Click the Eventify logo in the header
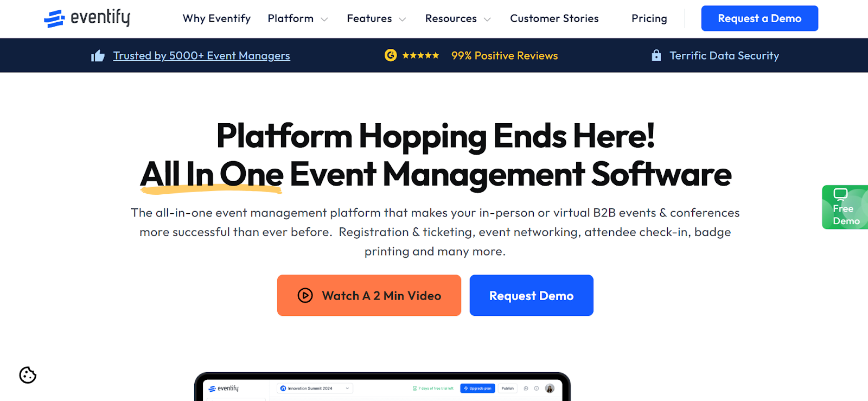This screenshot has height=401, width=868. tap(87, 18)
